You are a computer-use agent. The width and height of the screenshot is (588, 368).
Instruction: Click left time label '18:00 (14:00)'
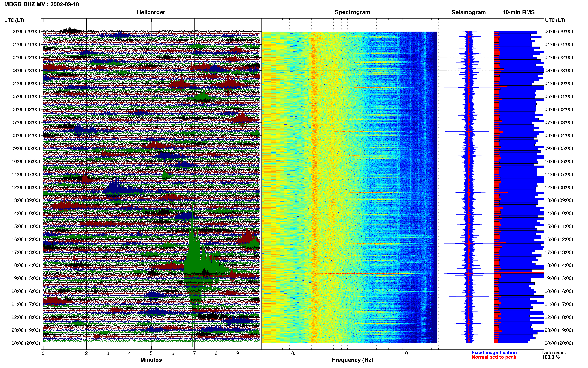(26, 265)
